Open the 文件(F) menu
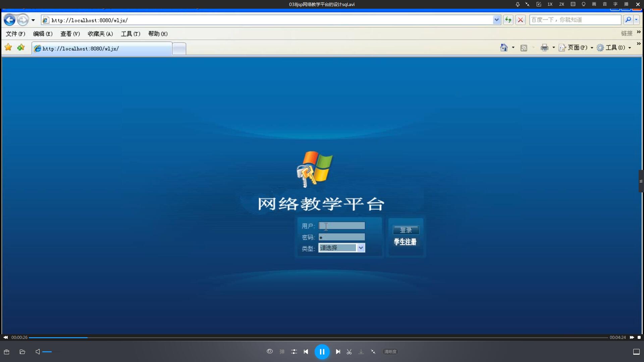 [x=15, y=34]
